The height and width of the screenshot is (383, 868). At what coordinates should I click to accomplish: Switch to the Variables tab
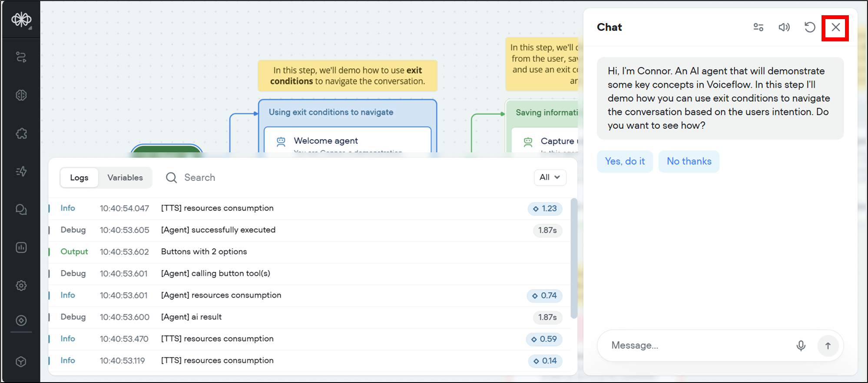pos(125,177)
